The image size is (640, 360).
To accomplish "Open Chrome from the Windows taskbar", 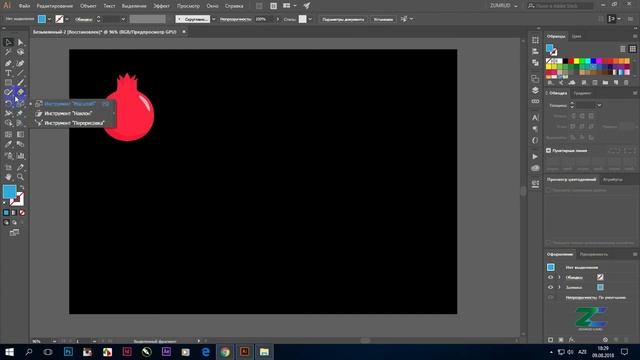I will tap(225, 352).
